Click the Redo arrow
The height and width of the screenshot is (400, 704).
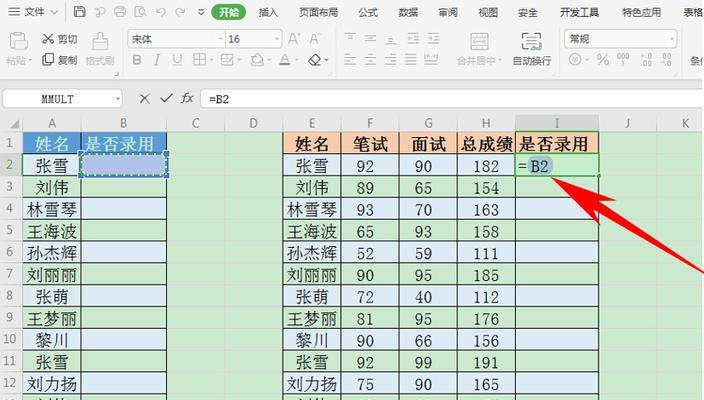[180, 12]
